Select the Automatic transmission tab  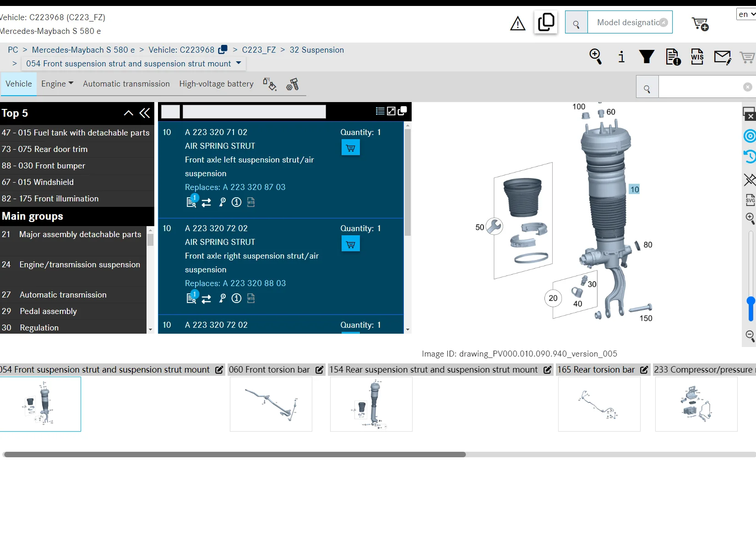click(126, 84)
